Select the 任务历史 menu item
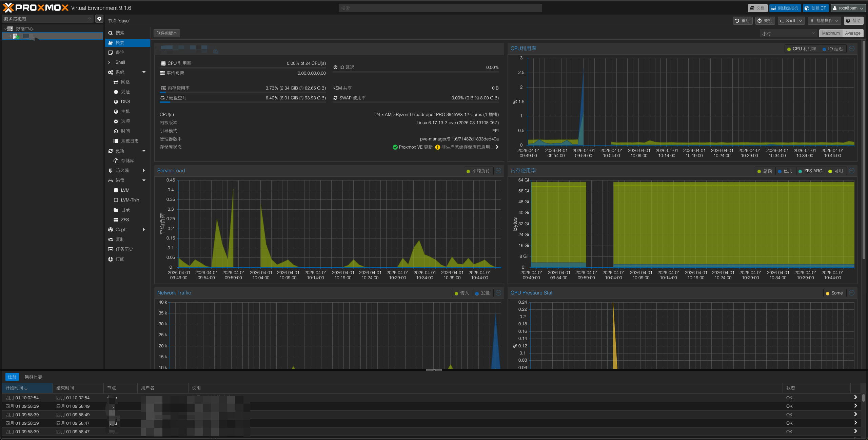 click(x=124, y=249)
